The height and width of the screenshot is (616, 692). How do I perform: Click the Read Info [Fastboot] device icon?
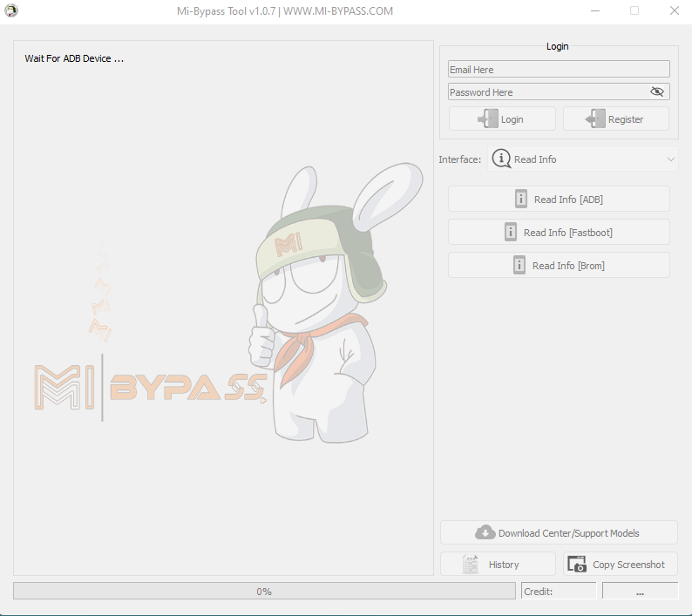pyautogui.click(x=510, y=232)
